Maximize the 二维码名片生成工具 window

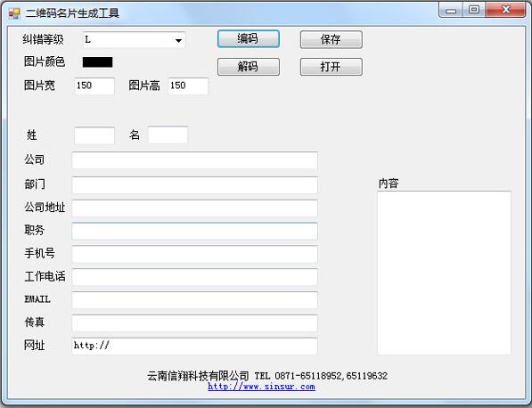tap(474, 10)
